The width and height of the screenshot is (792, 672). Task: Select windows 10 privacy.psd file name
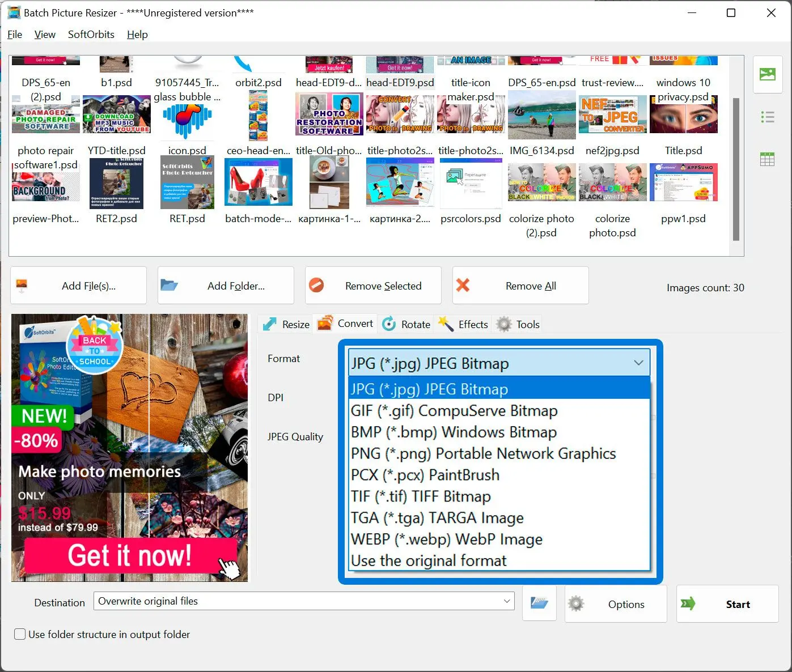[x=683, y=90]
